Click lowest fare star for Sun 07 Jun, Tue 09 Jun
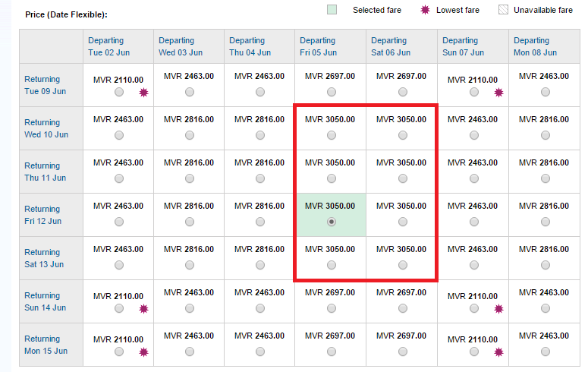This screenshot has height=372, width=588. 498,93
